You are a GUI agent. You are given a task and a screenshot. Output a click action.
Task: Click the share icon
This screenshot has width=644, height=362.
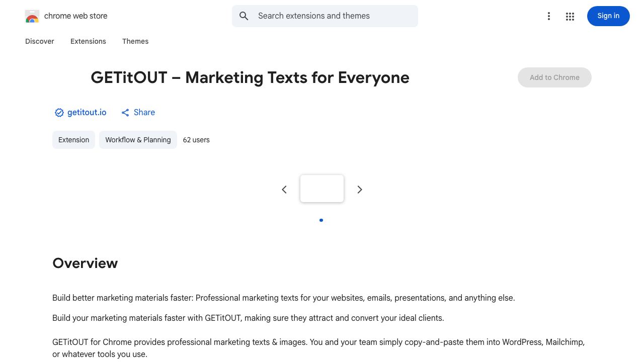coord(125,113)
